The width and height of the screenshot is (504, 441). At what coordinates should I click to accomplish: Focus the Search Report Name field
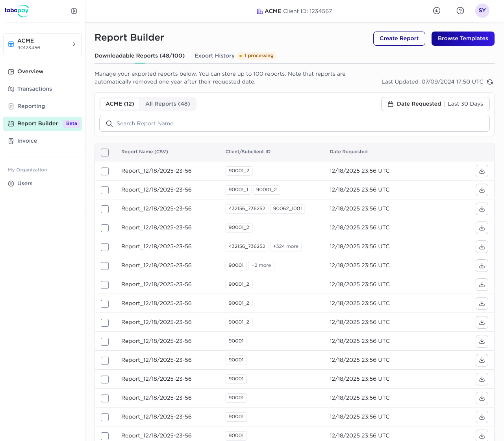pyautogui.click(x=295, y=124)
